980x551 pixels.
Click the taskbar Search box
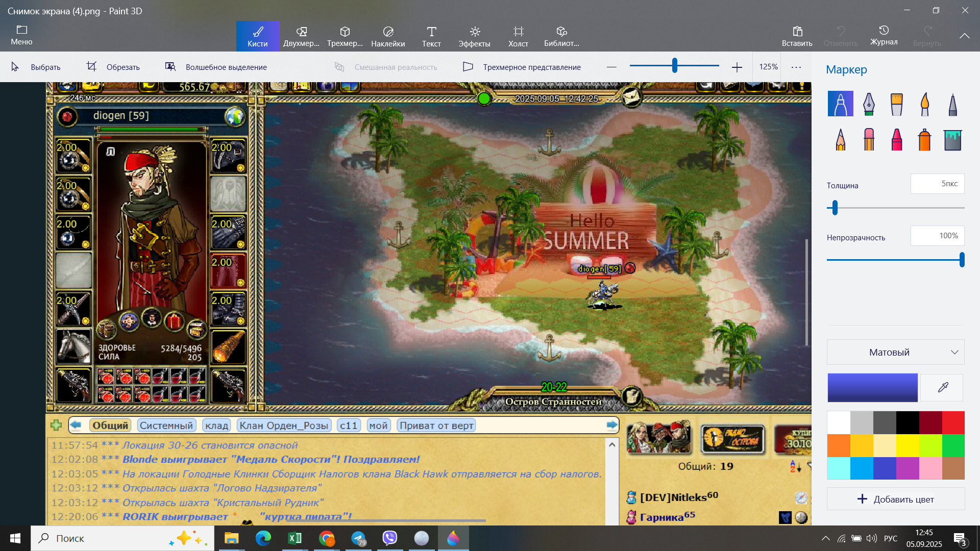coord(122,538)
